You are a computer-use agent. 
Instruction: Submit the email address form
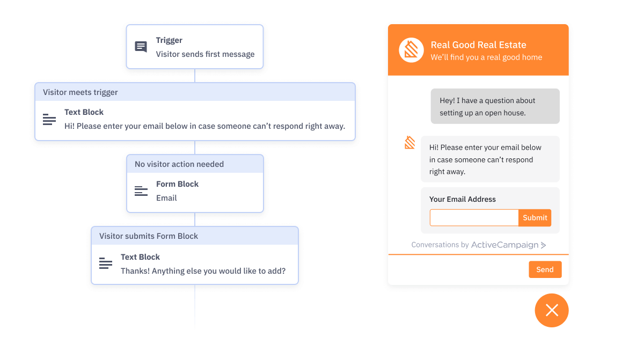pos(535,218)
